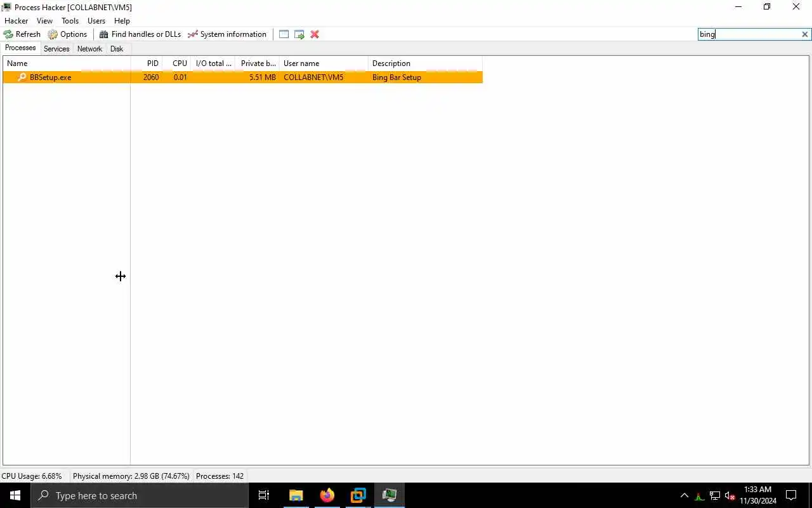Sort by User name column header
The width and height of the screenshot is (812, 508).
324,63
